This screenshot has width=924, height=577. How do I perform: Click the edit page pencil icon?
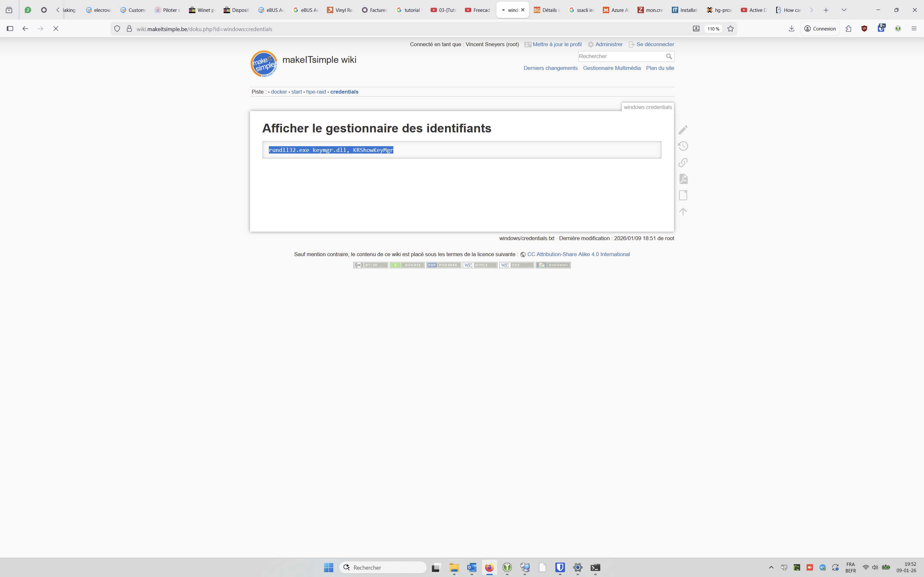coord(683,130)
